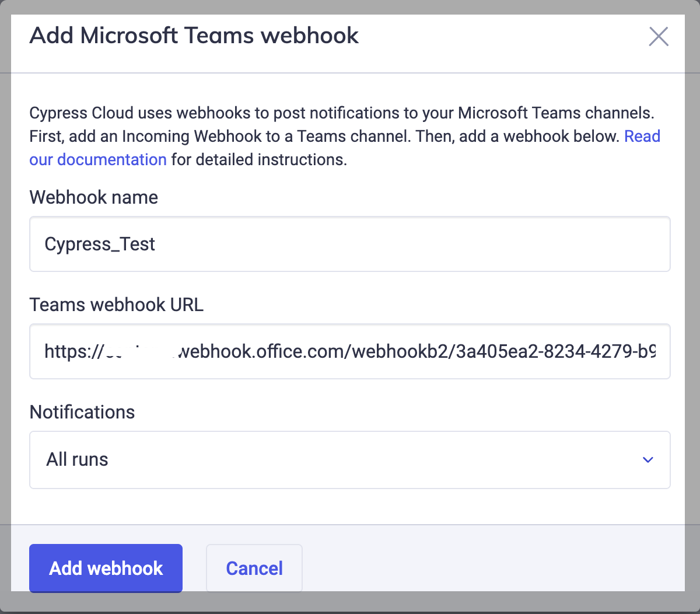Click the Add webhook button
Screen dimensions: 700x614
[106, 568]
